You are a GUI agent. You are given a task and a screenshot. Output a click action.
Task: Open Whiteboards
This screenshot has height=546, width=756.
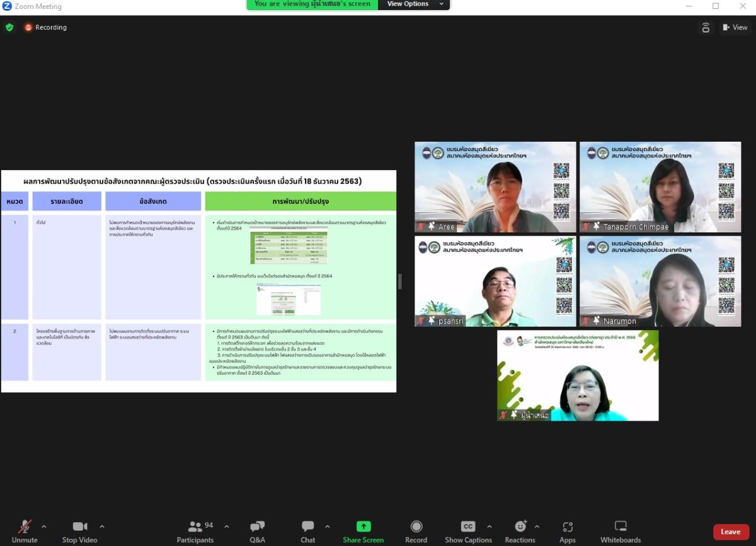620,531
